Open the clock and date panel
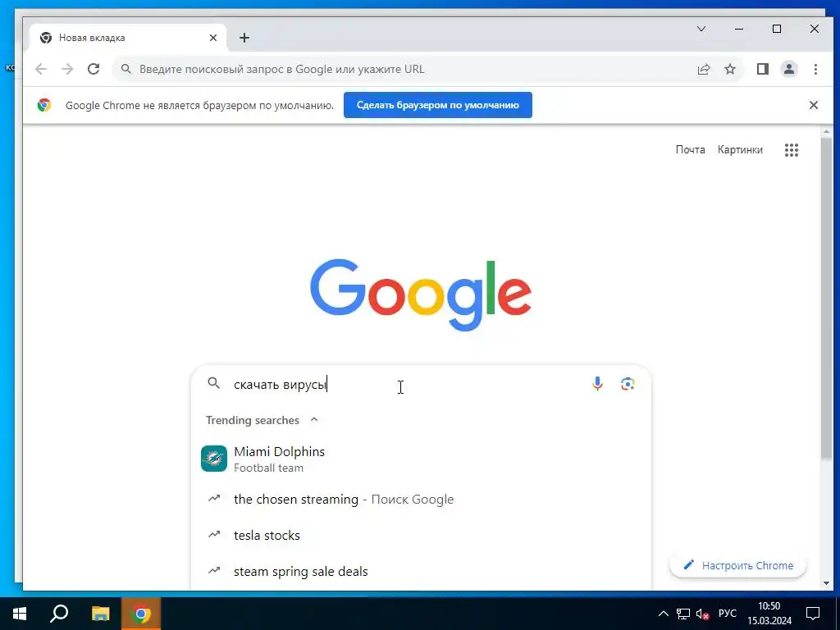 tap(769, 614)
